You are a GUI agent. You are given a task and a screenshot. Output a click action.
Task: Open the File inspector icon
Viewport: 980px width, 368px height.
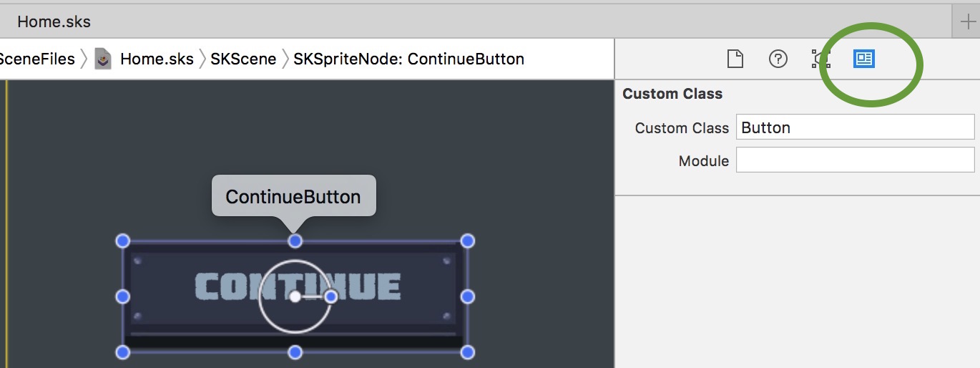click(x=735, y=59)
